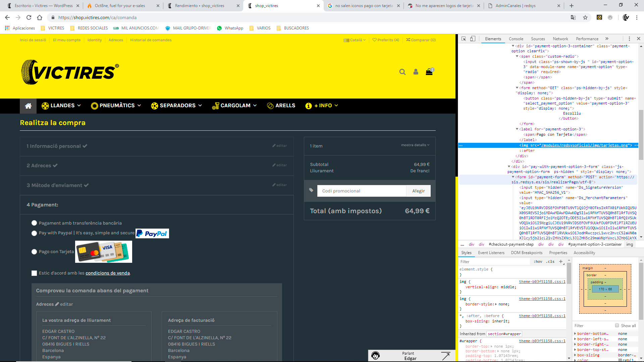This screenshot has width=644, height=362.
Task: Open the user account icon
Action: tap(416, 72)
